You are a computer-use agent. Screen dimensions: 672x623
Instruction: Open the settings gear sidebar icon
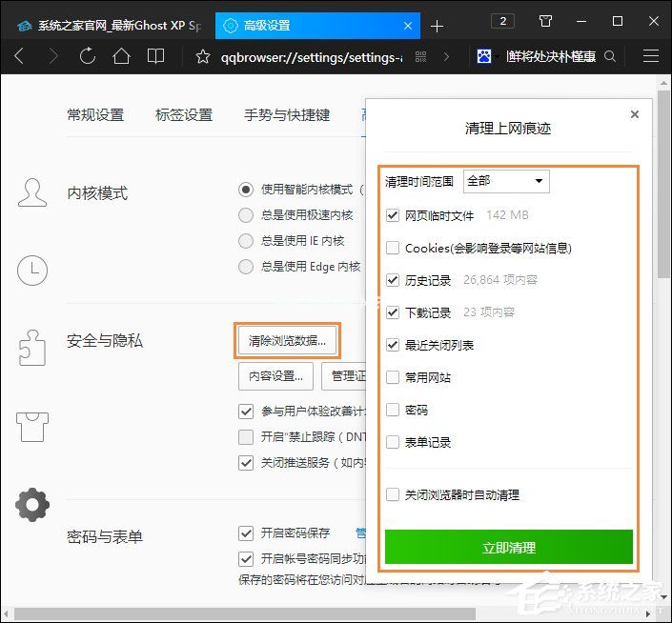(32, 505)
